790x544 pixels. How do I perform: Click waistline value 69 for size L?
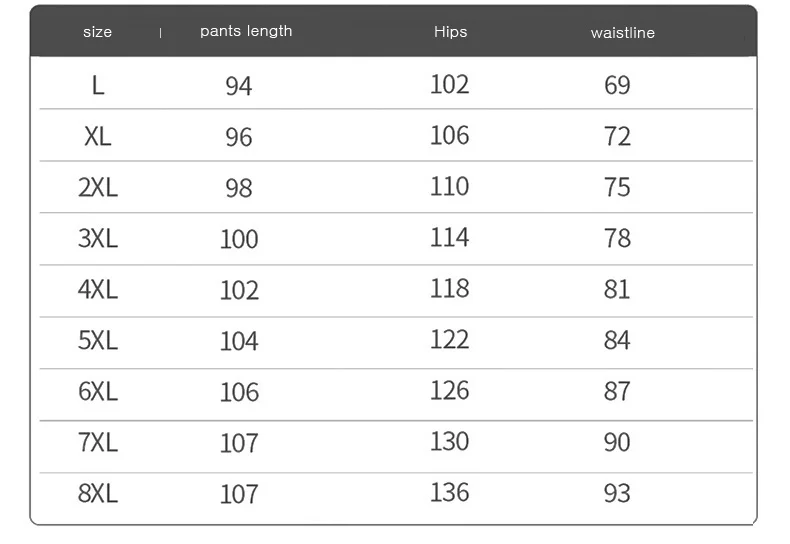[617, 85]
